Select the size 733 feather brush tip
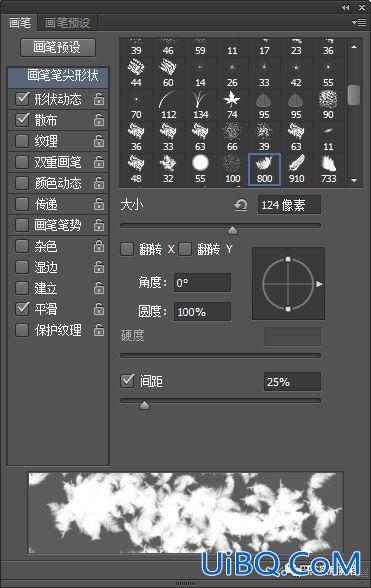This screenshot has height=588, width=371. coord(328,169)
